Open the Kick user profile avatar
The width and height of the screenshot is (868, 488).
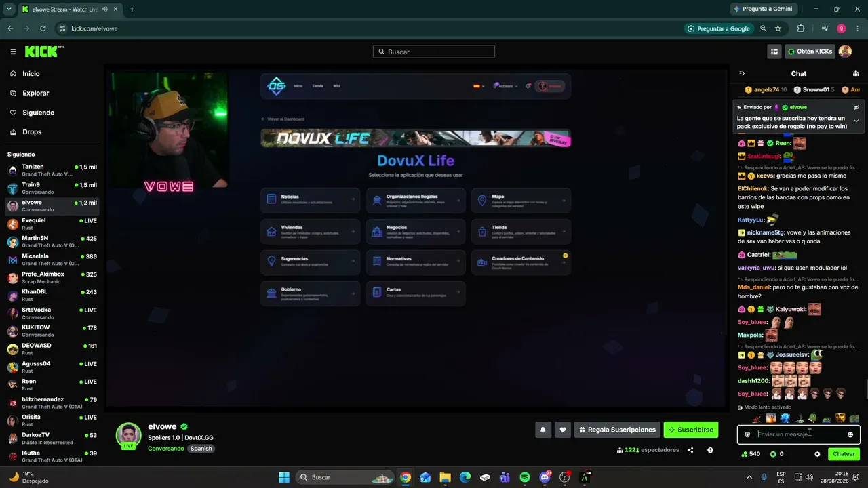point(845,52)
